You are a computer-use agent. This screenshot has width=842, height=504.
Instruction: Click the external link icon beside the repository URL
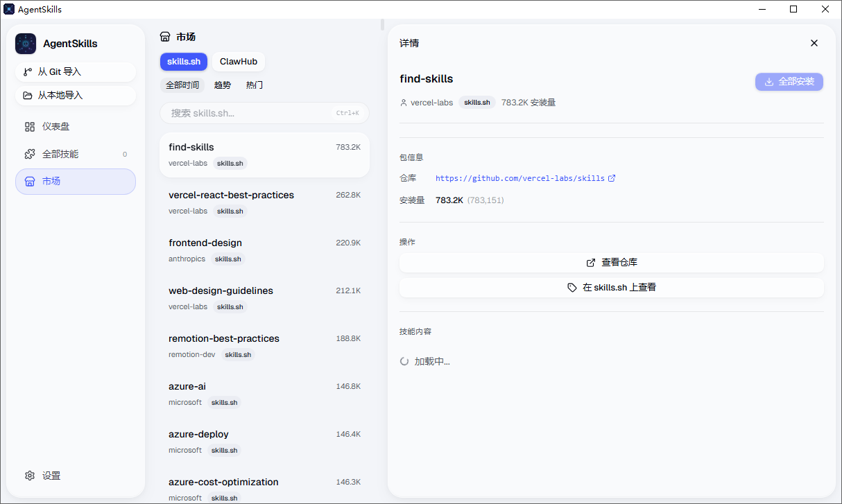611,177
